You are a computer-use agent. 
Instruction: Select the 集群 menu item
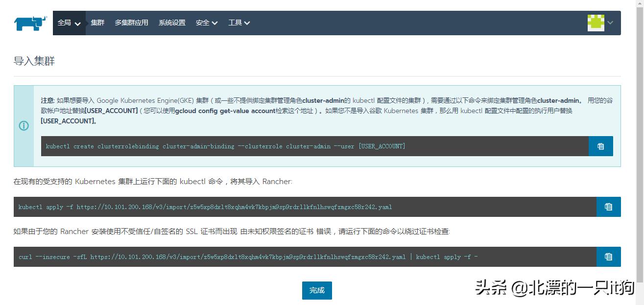pos(97,23)
